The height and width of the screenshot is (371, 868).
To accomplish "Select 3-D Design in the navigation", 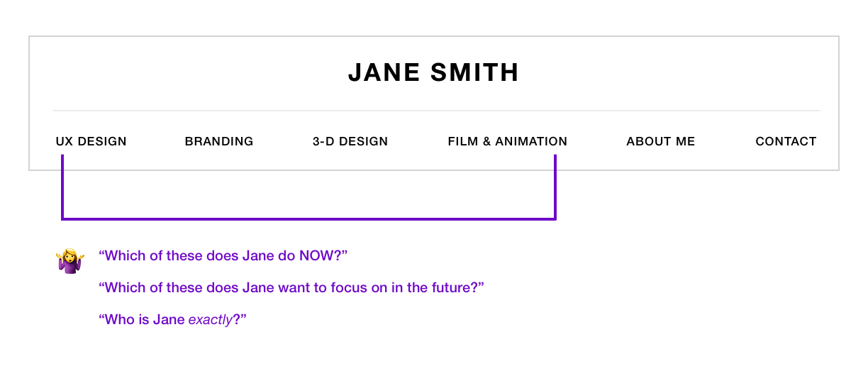I will [350, 141].
